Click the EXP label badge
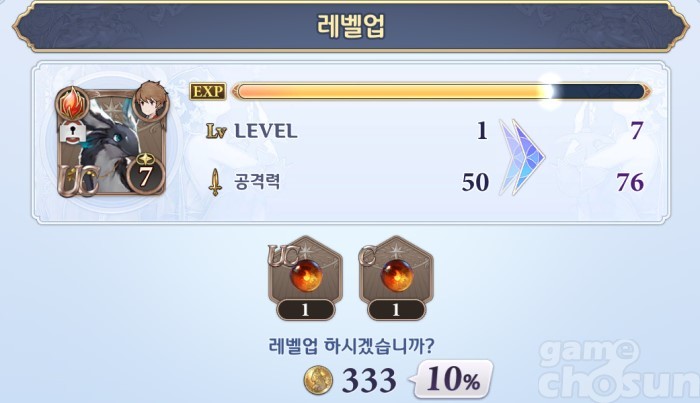Viewport: 700px width, 403px height. tap(208, 91)
